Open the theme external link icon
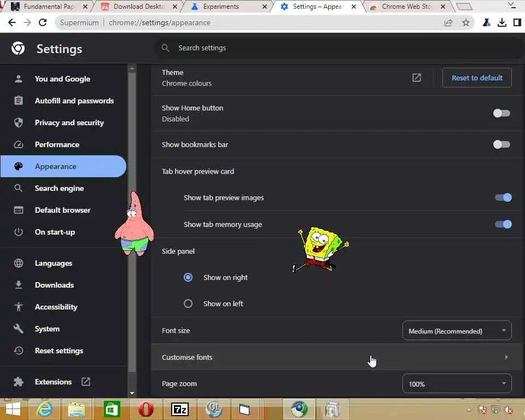Image resolution: width=525 pixels, height=420 pixels. tap(417, 78)
